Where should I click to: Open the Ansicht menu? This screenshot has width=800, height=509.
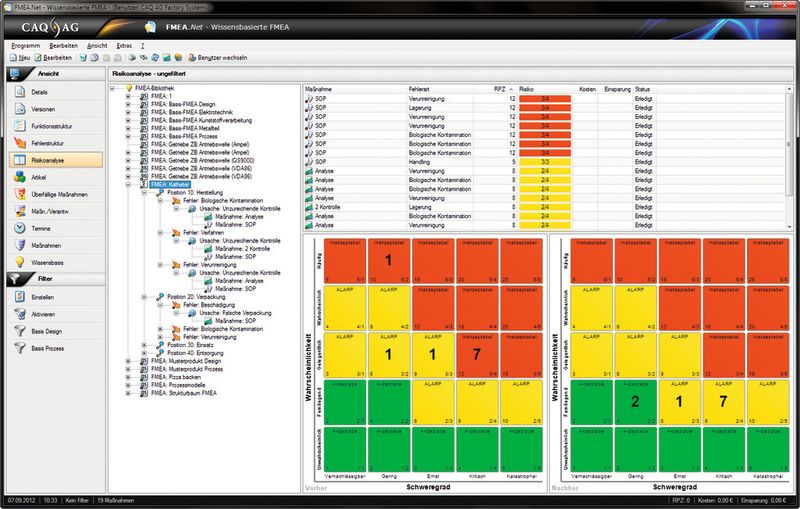[97, 46]
